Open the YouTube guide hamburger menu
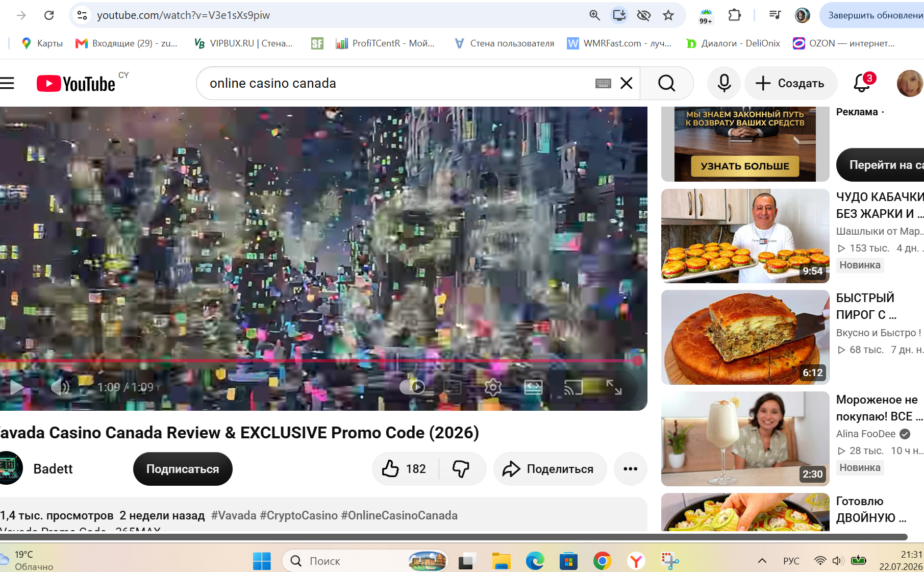Viewport: 924px width, 572px height. (7, 83)
